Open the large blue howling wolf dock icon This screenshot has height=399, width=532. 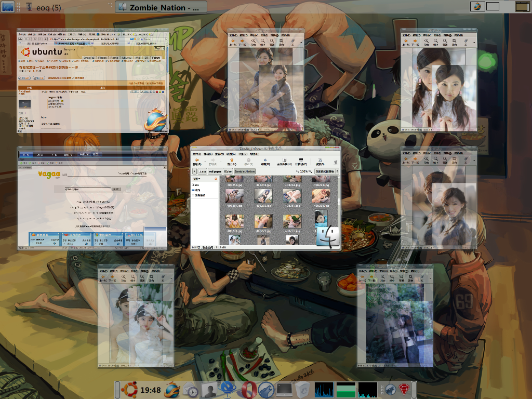pyautogui.click(x=266, y=390)
